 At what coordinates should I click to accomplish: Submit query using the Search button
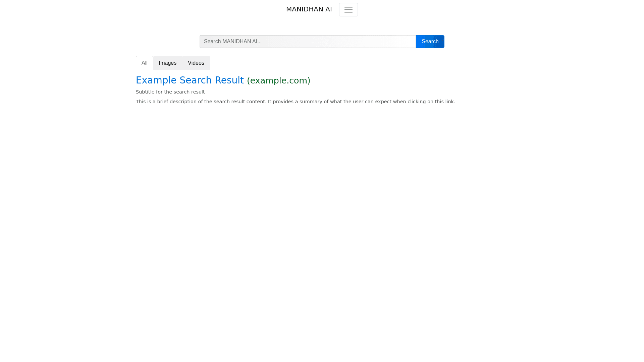click(x=430, y=42)
